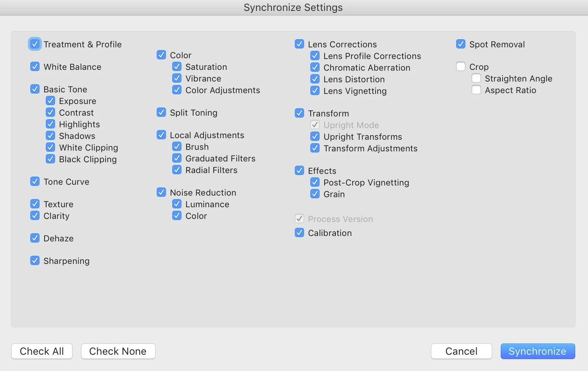Uncheck Graduated Filters in Local Adjustments
The width and height of the screenshot is (588, 371).
tap(177, 158)
